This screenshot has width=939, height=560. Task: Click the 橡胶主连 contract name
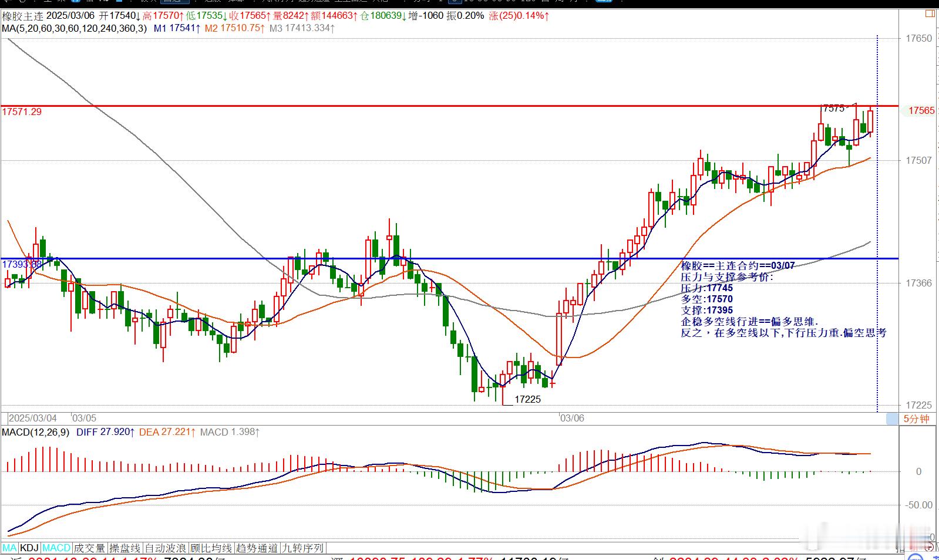pyautogui.click(x=22, y=16)
